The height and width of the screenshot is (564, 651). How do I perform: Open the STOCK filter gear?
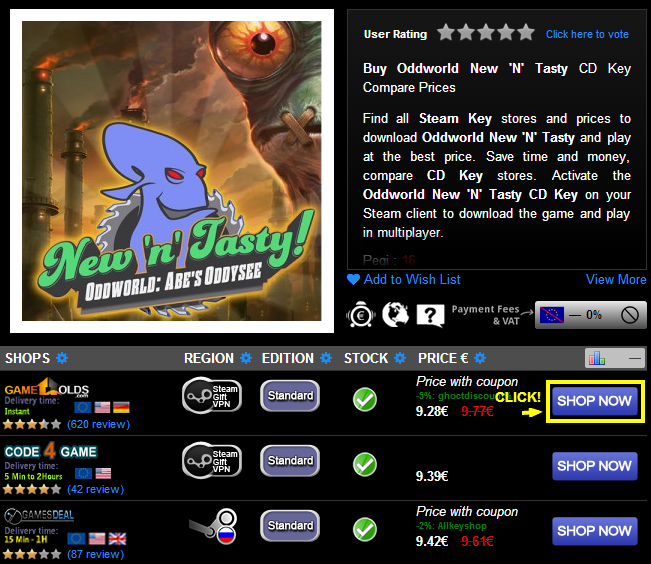(x=400, y=358)
